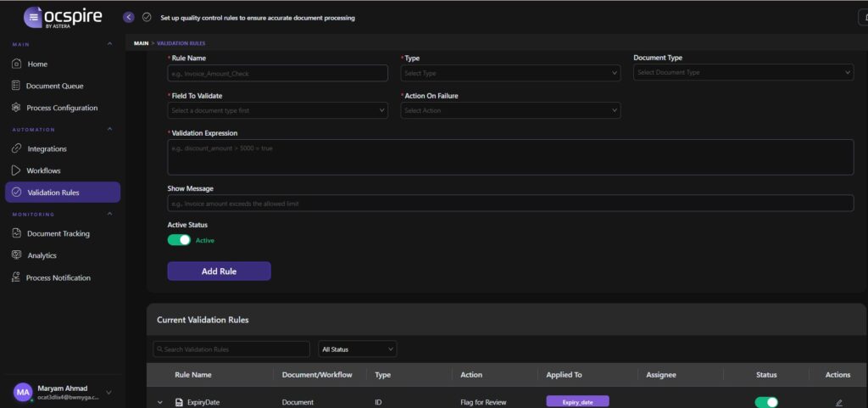This screenshot has height=408, width=868.
Task: Collapse the MAIN sidebar section
Action: pyautogui.click(x=109, y=44)
